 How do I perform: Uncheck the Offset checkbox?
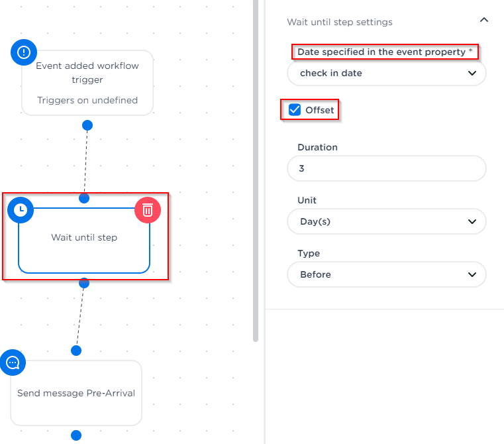point(295,110)
